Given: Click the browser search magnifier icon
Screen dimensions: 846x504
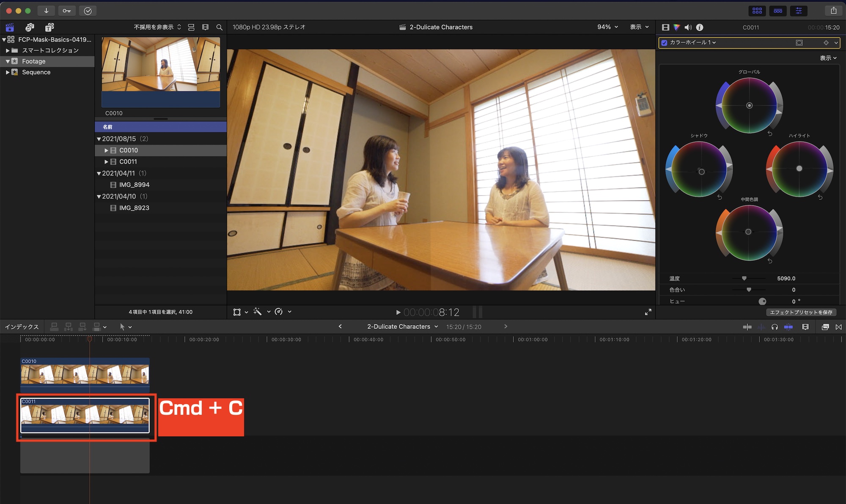Looking at the screenshot, I should 219,27.
